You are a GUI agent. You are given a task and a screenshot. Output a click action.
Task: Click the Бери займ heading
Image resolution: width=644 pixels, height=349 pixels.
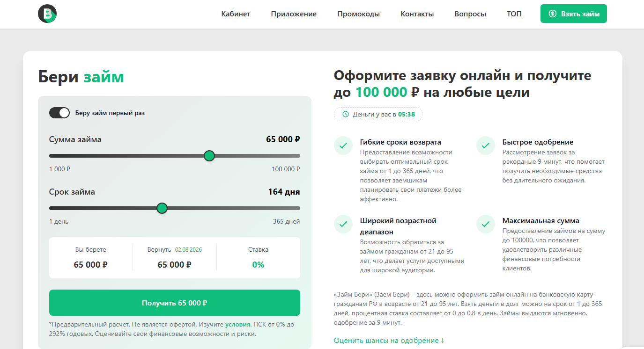tap(81, 77)
